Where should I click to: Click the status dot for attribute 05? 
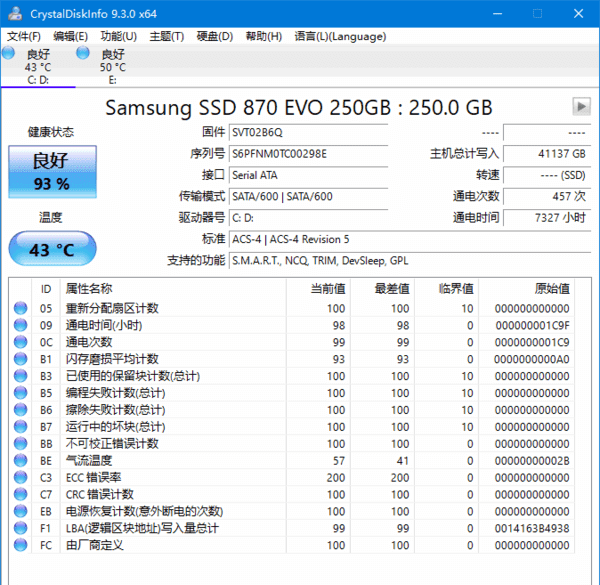click(x=21, y=308)
